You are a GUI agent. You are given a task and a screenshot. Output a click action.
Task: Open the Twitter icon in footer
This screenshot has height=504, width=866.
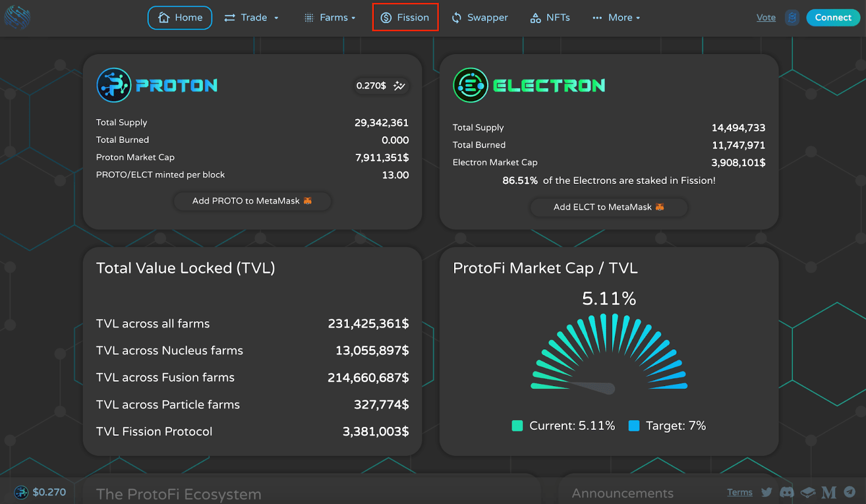[766, 492]
